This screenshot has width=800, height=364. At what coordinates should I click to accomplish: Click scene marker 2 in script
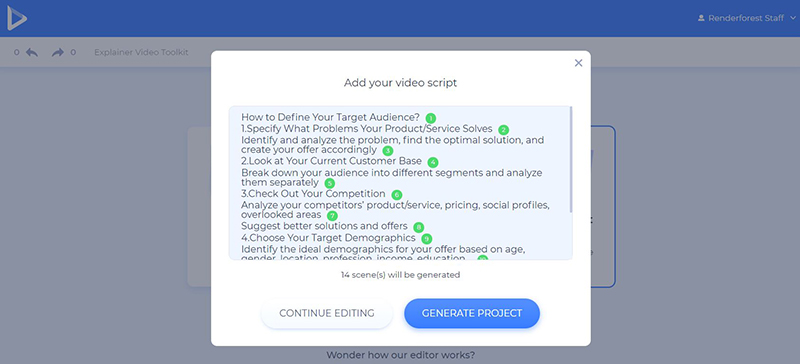(x=504, y=129)
